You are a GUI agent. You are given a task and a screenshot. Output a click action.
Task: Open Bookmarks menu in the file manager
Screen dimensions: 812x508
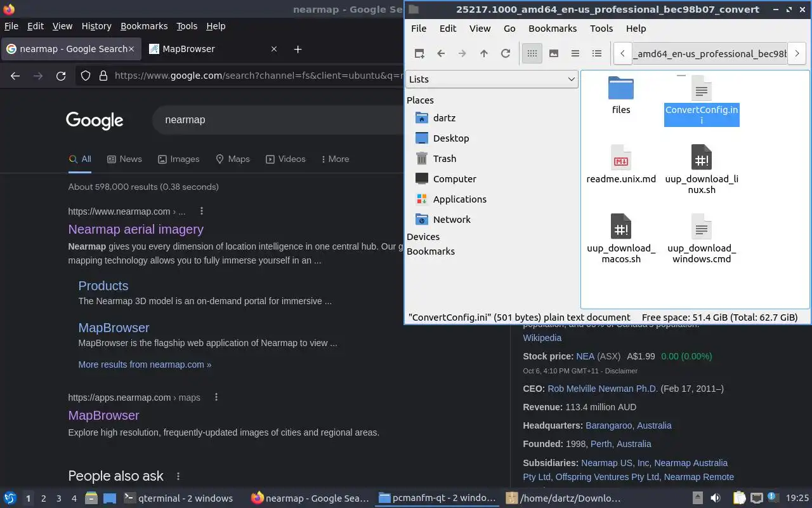click(553, 29)
